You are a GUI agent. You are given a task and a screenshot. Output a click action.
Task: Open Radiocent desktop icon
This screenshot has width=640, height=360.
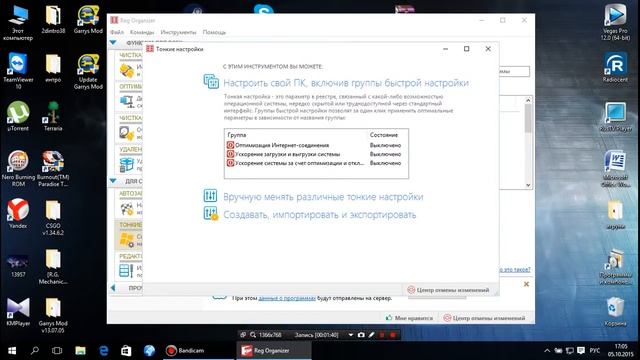tap(615, 68)
